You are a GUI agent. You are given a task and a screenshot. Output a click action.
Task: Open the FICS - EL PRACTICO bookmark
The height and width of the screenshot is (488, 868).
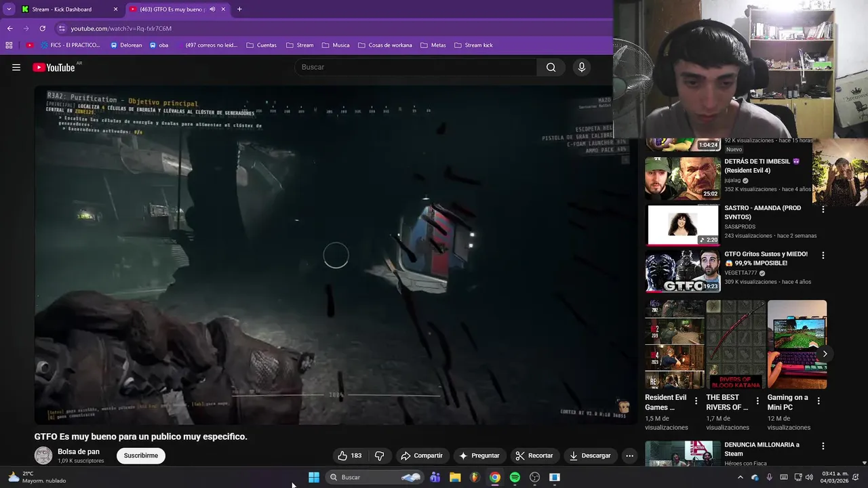click(x=71, y=45)
